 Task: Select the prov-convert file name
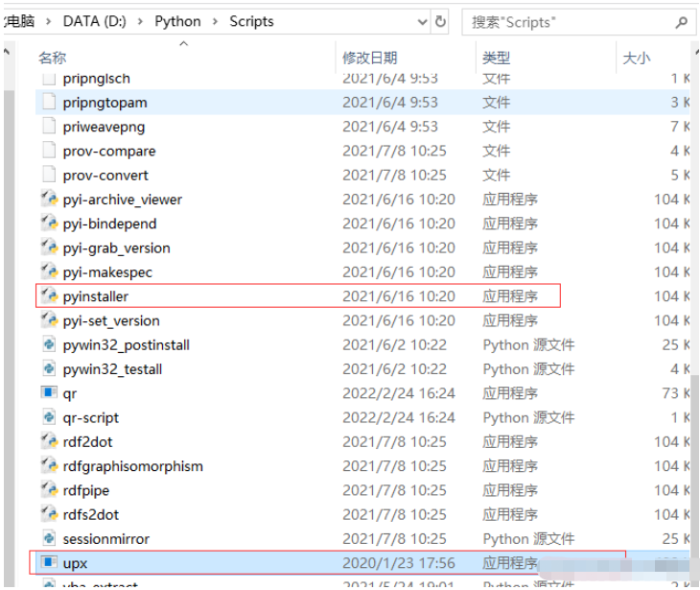[105, 175]
